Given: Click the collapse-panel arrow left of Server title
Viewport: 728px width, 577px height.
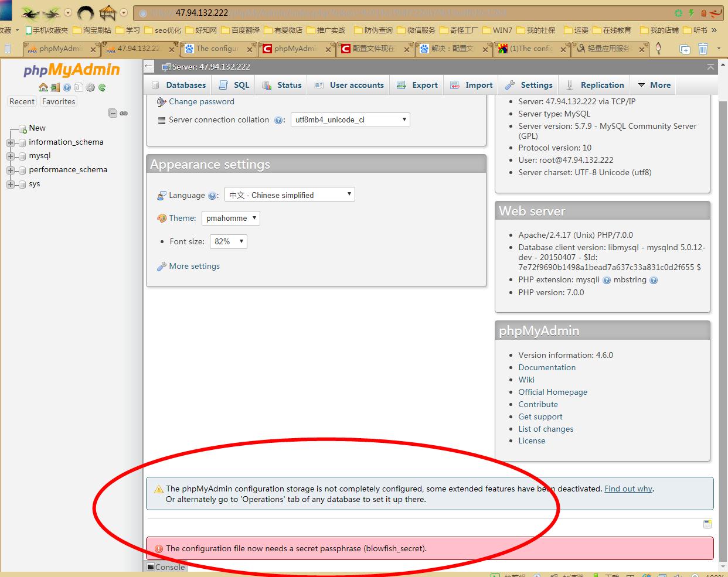Looking at the screenshot, I should point(149,67).
